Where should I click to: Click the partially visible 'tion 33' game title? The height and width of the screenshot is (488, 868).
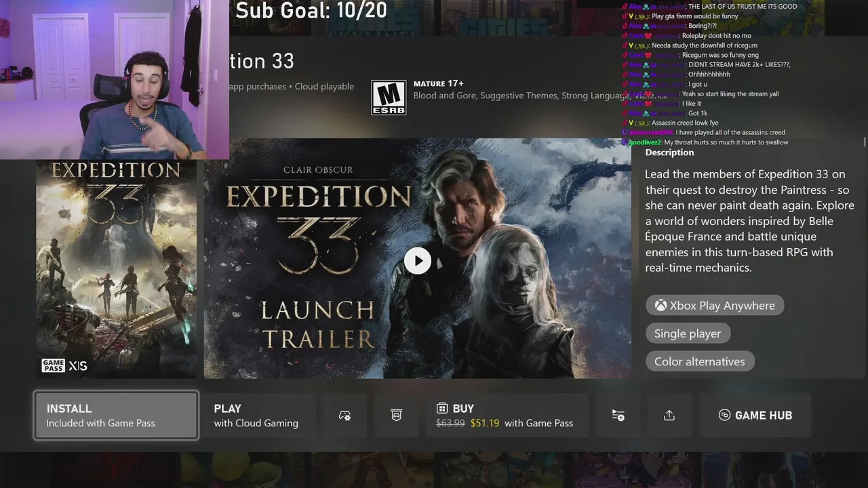click(x=262, y=61)
